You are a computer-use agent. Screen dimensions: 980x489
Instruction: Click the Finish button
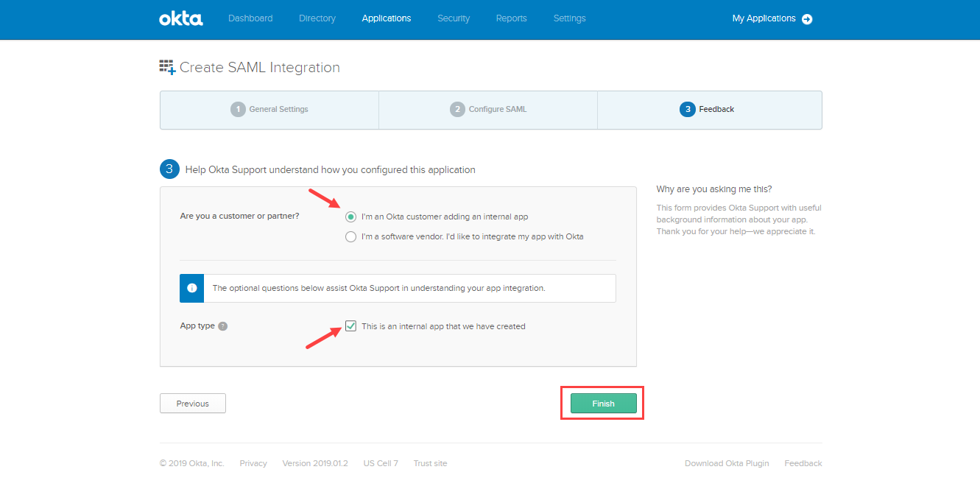pos(603,404)
